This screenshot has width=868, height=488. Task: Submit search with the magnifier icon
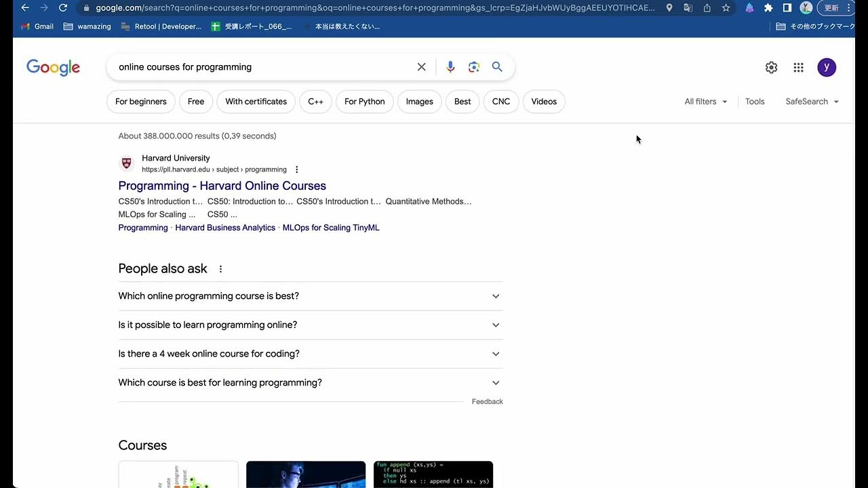pos(497,67)
